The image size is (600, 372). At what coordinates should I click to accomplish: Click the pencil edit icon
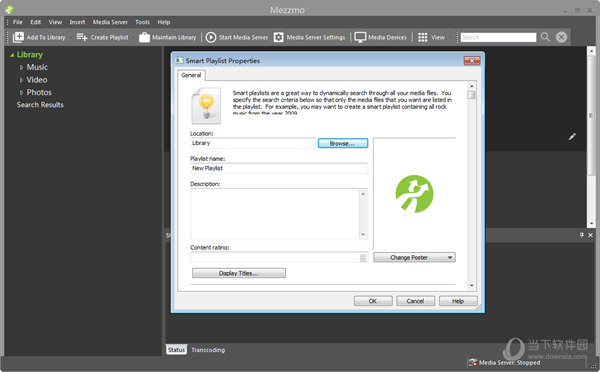pos(572,137)
